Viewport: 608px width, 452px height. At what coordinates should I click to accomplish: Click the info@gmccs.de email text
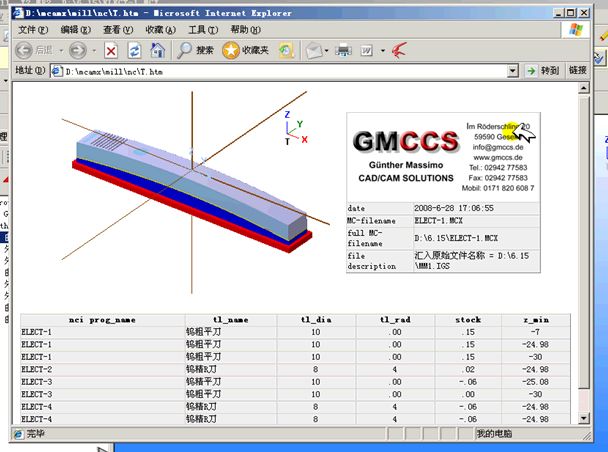498,147
